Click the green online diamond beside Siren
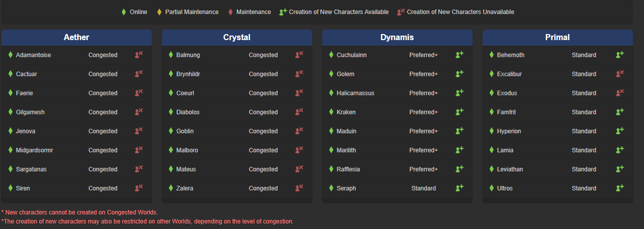The height and width of the screenshot is (229, 644). point(11,188)
